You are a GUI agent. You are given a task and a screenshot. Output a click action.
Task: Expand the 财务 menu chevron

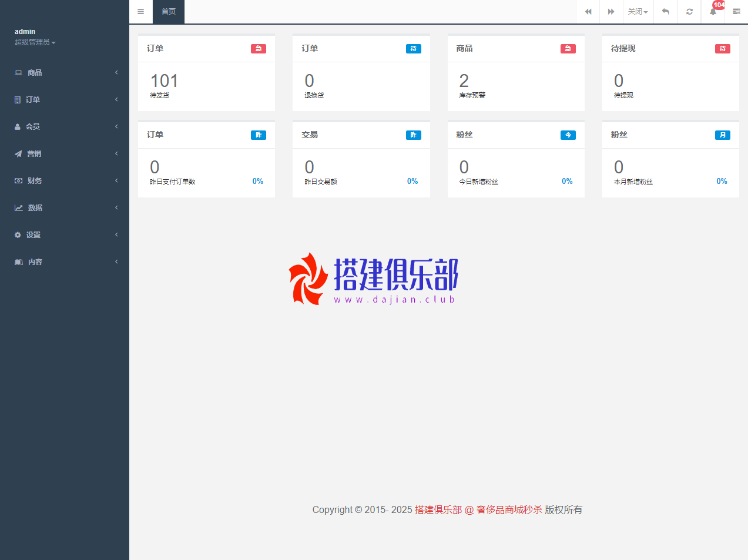pos(116,180)
